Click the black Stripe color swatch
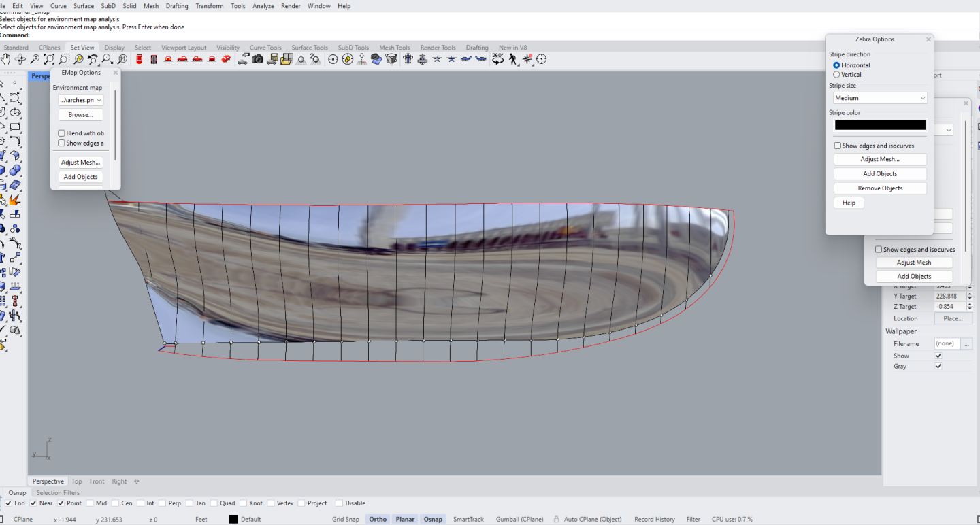 coord(880,125)
